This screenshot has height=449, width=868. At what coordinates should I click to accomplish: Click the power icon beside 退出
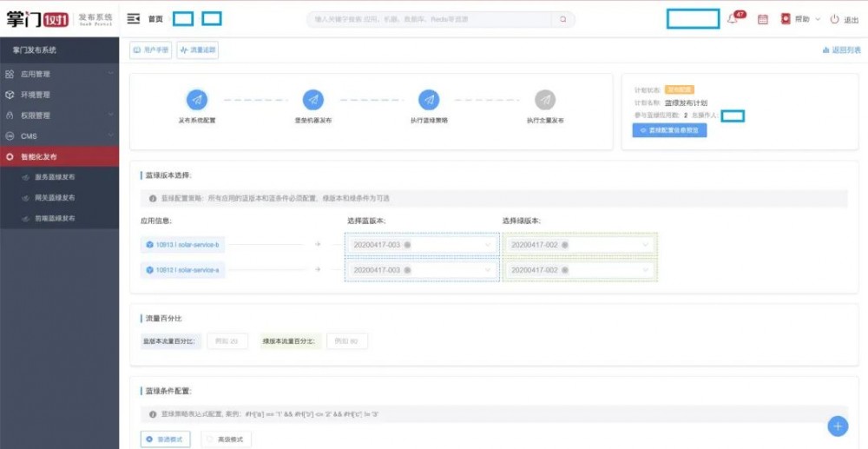coord(834,19)
